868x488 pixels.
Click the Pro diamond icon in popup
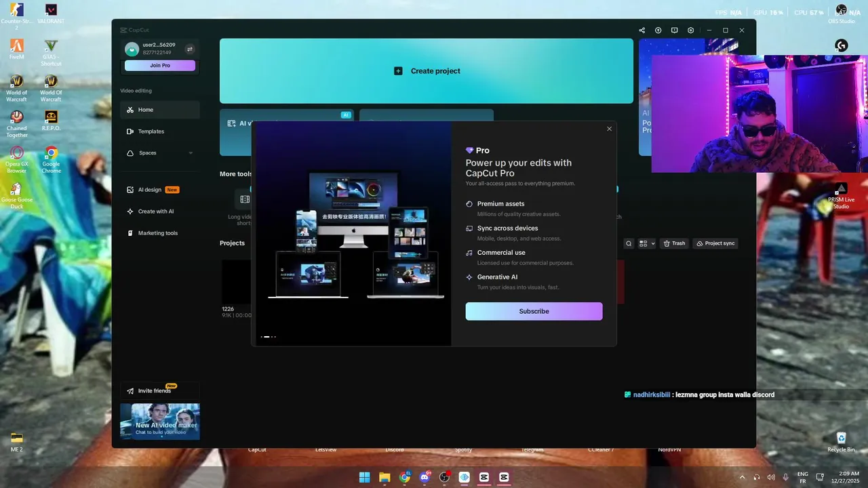click(x=469, y=150)
